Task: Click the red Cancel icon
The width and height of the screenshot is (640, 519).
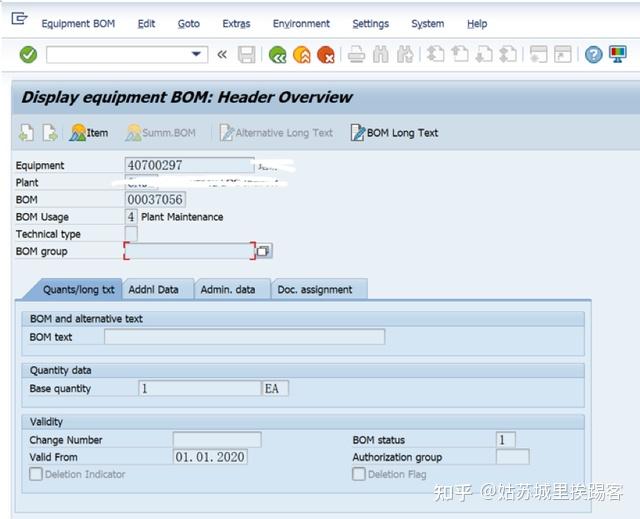Action: point(326,54)
